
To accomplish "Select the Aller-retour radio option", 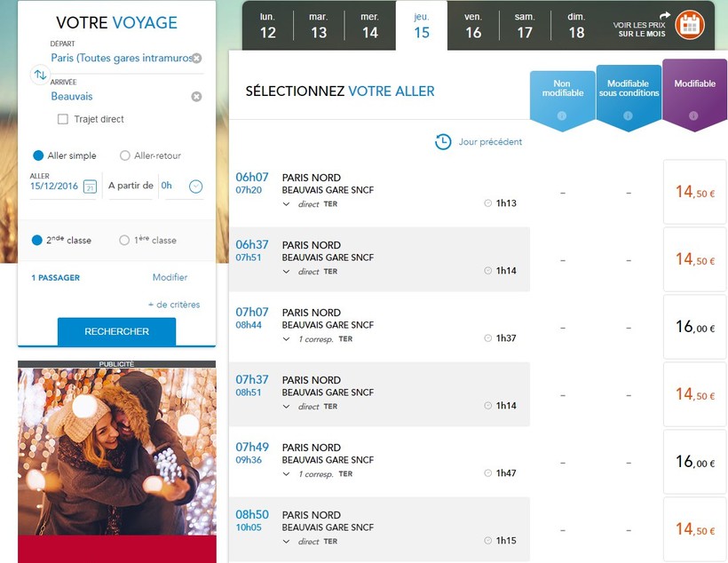I will coord(125,156).
